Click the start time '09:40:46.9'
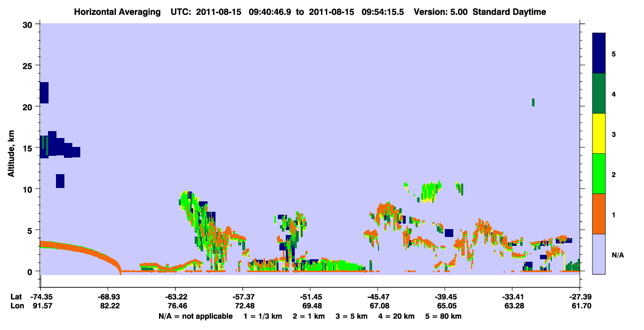The height and width of the screenshot is (330, 644). 270,12
